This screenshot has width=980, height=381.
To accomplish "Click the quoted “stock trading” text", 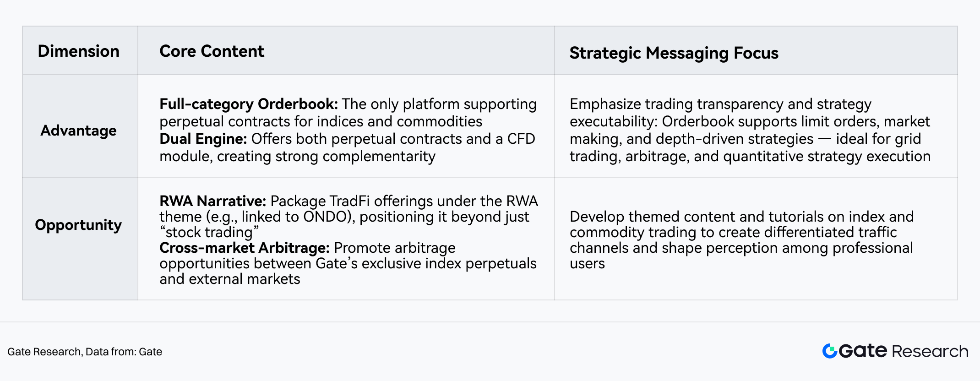I will pos(209,232).
